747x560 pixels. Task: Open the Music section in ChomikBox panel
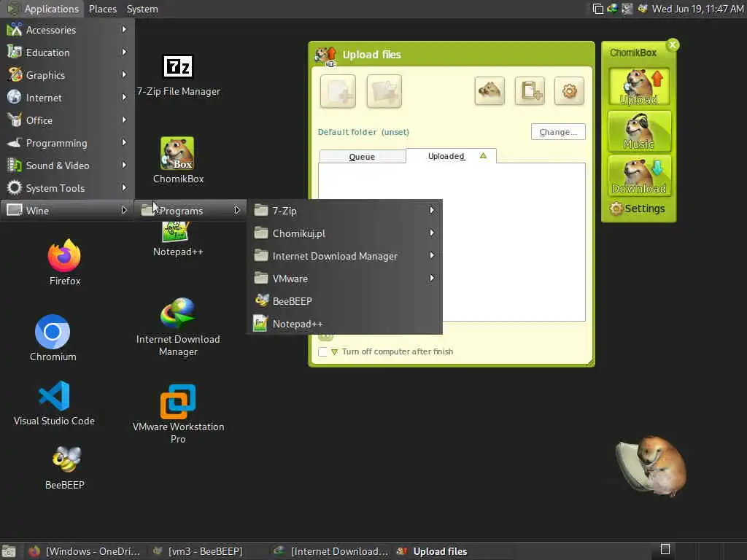pos(639,131)
